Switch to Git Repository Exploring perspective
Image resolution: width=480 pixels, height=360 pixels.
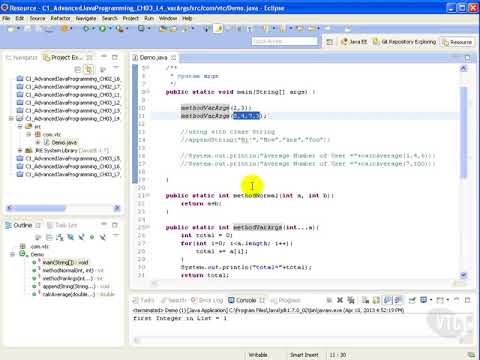coord(404,42)
